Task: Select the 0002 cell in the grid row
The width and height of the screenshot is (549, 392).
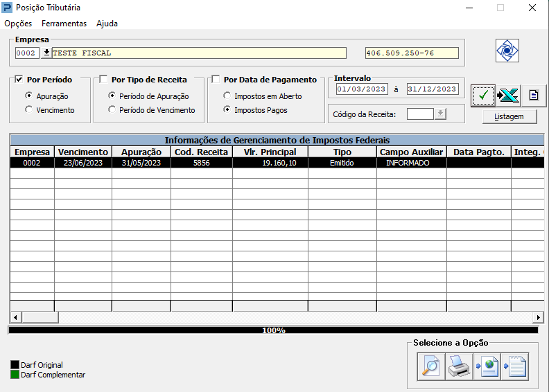Action: 32,163
